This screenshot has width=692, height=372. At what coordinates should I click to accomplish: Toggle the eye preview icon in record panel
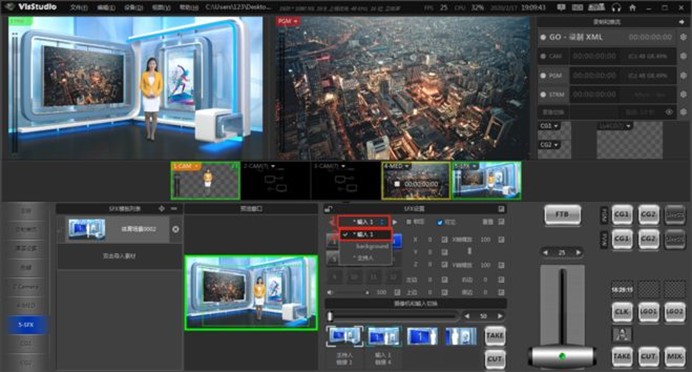(669, 112)
